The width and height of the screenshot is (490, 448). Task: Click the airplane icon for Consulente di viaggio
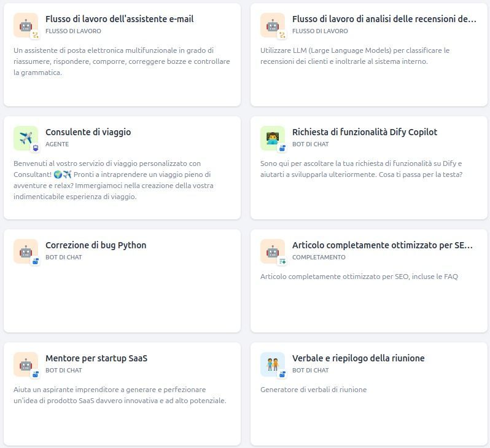pos(25,138)
